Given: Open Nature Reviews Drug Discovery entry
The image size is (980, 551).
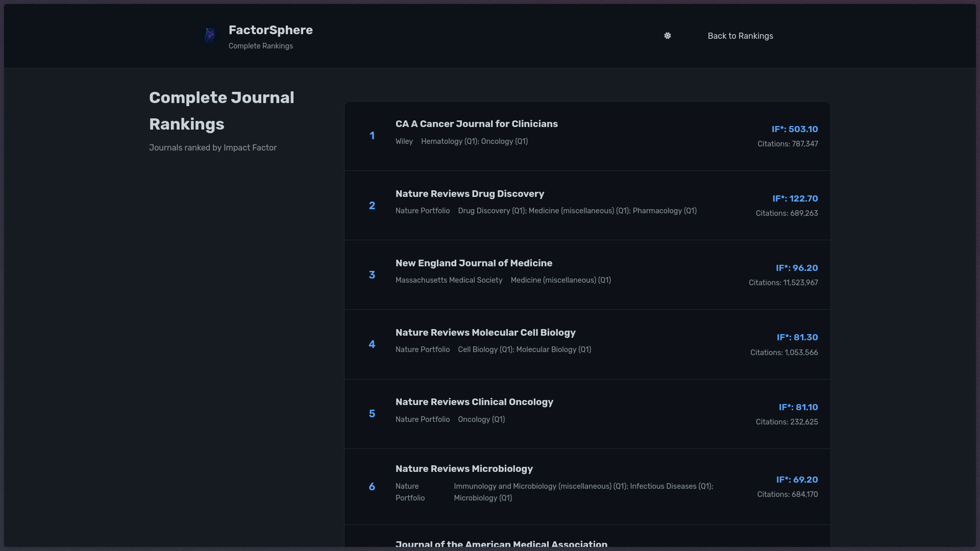Looking at the screenshot, I should click(470, 194).
